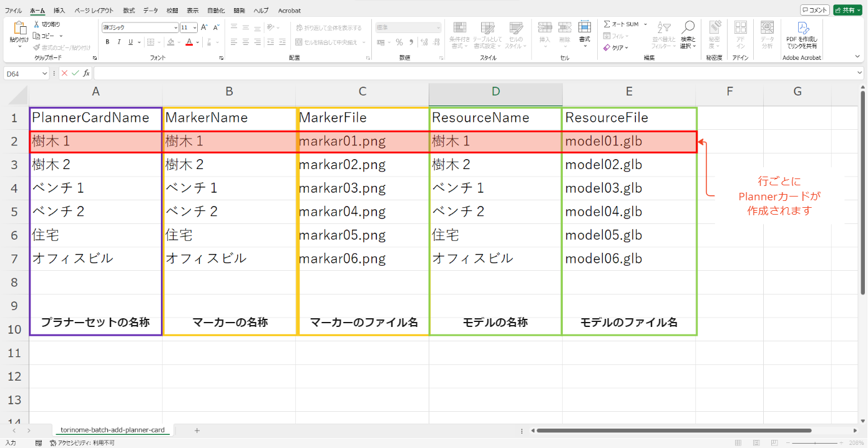The height and width of the screenshot is (448, 868).
Task: Toggle Underline formatting
Action: point(130,42)
